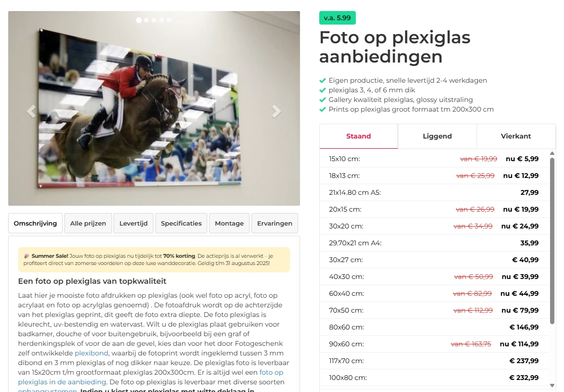Screen dimensions: 564x392
Task: Select the Staand orientation tab
Action: point(359,136)
